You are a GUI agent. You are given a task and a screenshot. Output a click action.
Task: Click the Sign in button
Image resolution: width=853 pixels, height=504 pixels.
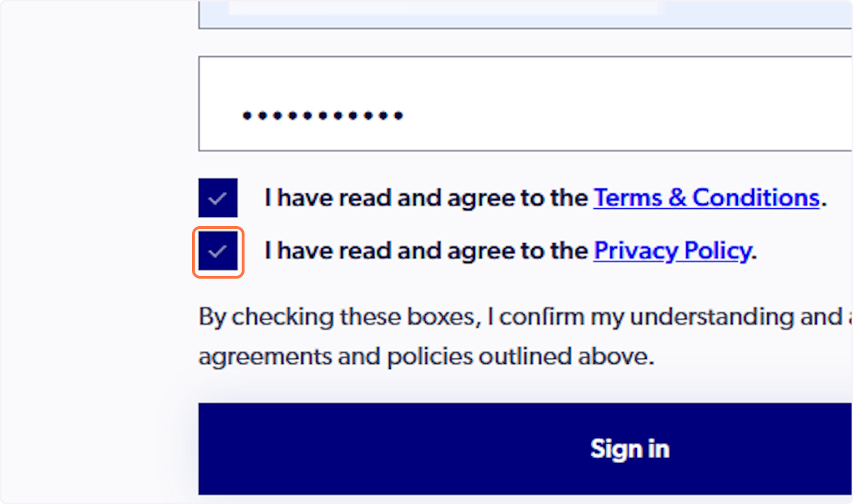[630, 449]
